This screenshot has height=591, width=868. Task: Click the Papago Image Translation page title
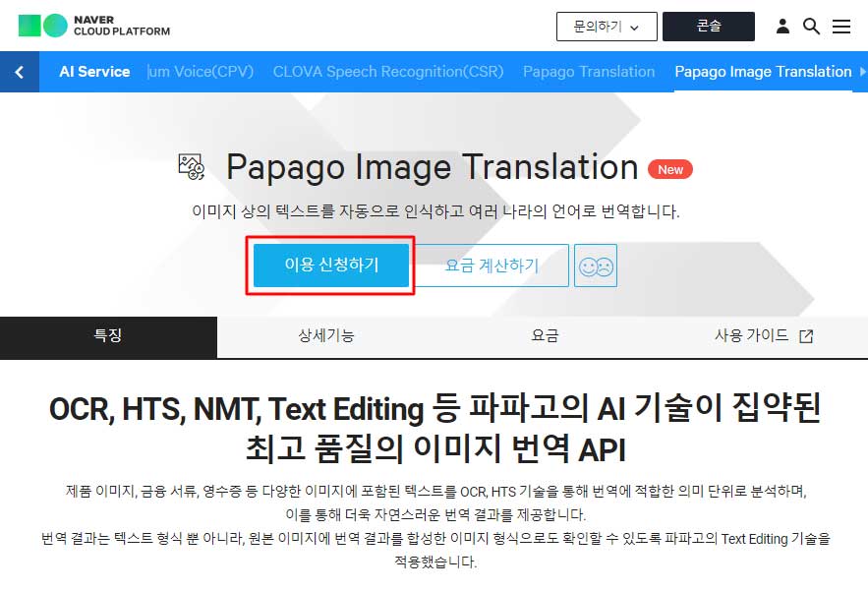pos(433,167)
